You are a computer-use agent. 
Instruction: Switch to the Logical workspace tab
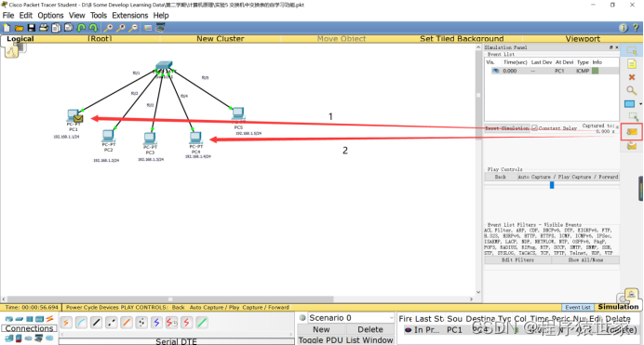[x=20, y=38]
